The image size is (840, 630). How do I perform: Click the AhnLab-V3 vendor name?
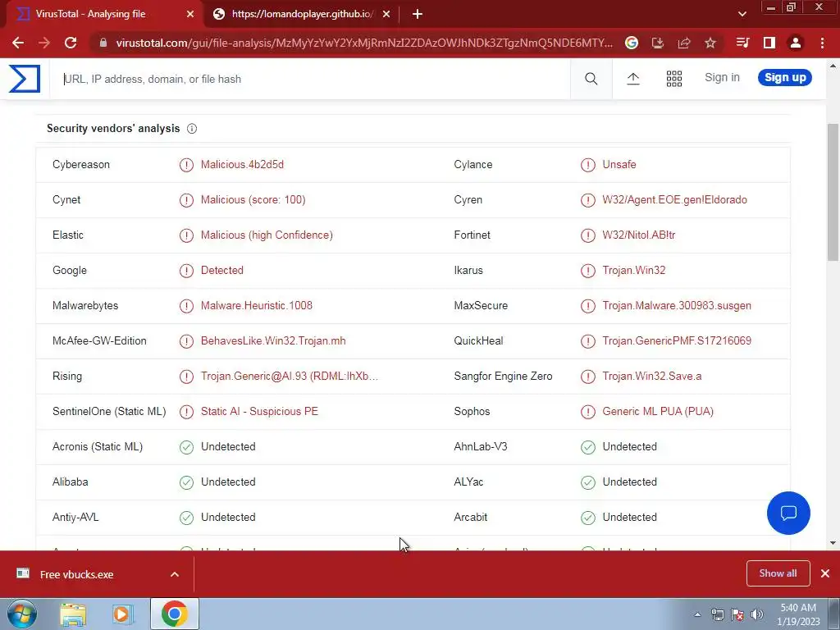481,447
